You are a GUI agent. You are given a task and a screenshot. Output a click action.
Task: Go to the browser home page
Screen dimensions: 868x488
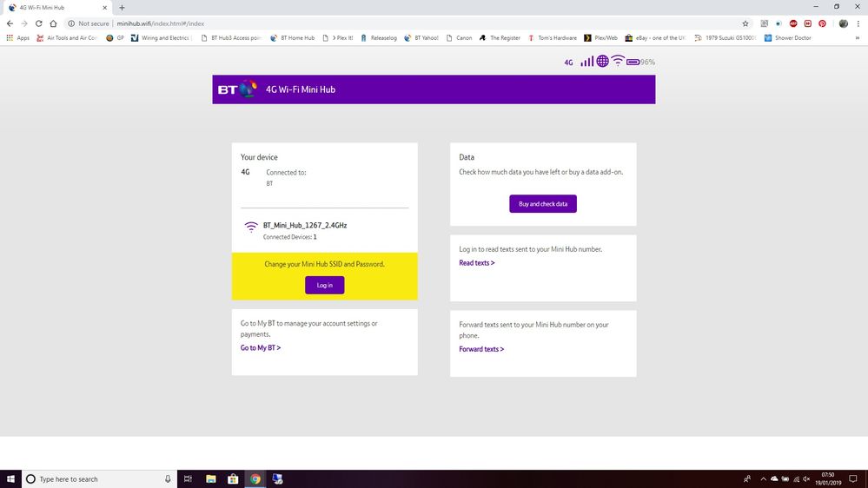pyautogui.click(x=53, y=23)
